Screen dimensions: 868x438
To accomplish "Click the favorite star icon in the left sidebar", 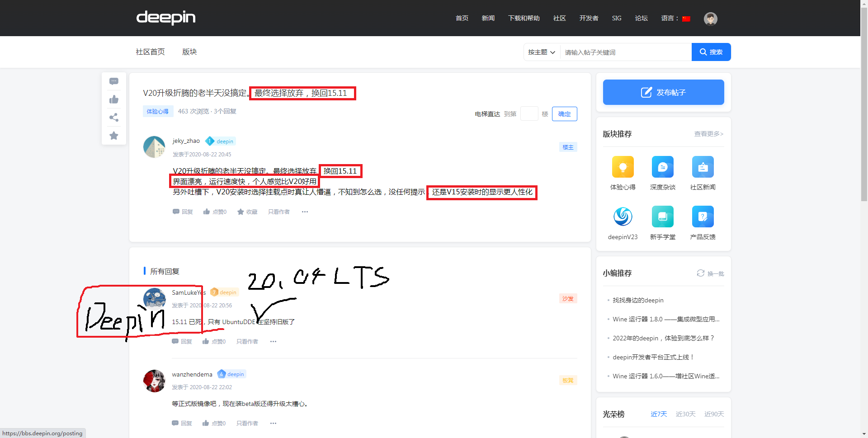I will (x=113, y=136).
